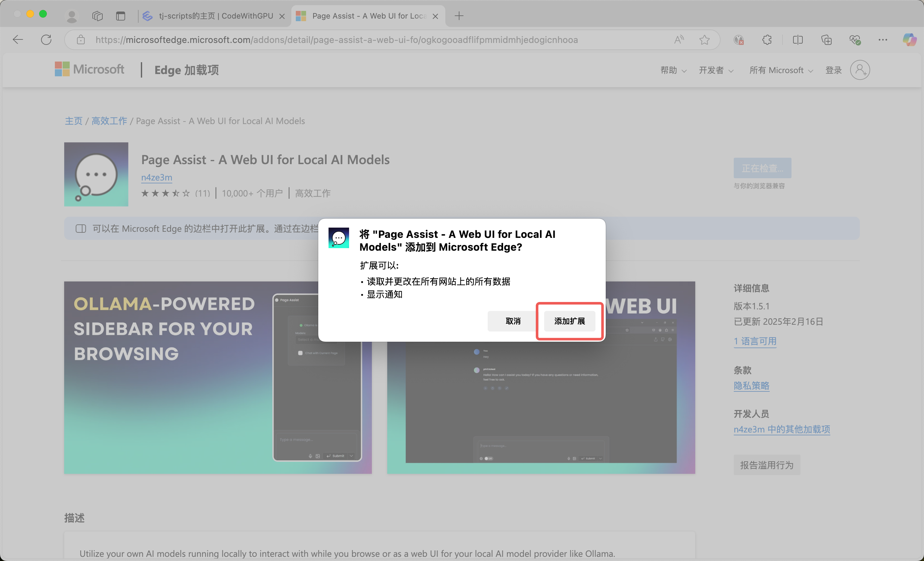Open the site info lock icon
This screenshot has width=924, height=561.
coord(81,40)
